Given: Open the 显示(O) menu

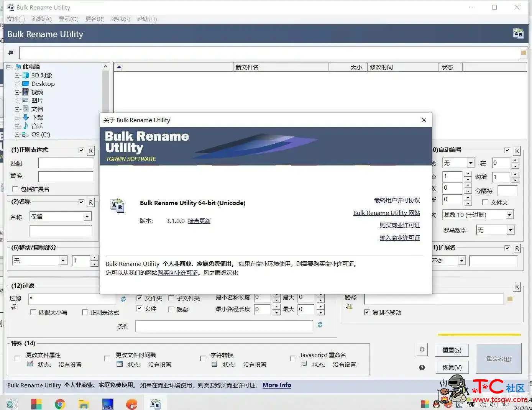Looking at the screenshot, I should point(68,19).
